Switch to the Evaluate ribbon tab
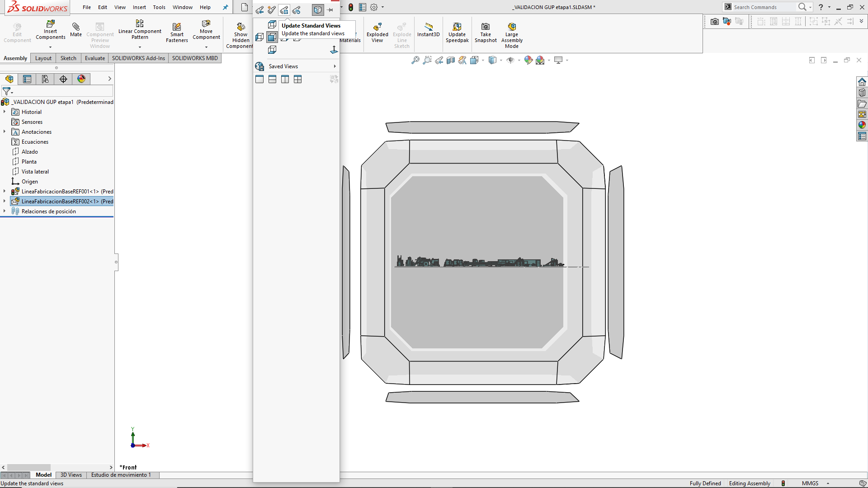The width and height of the screenshot is (868, 488). pyautogui.click(x=95, y=58)
